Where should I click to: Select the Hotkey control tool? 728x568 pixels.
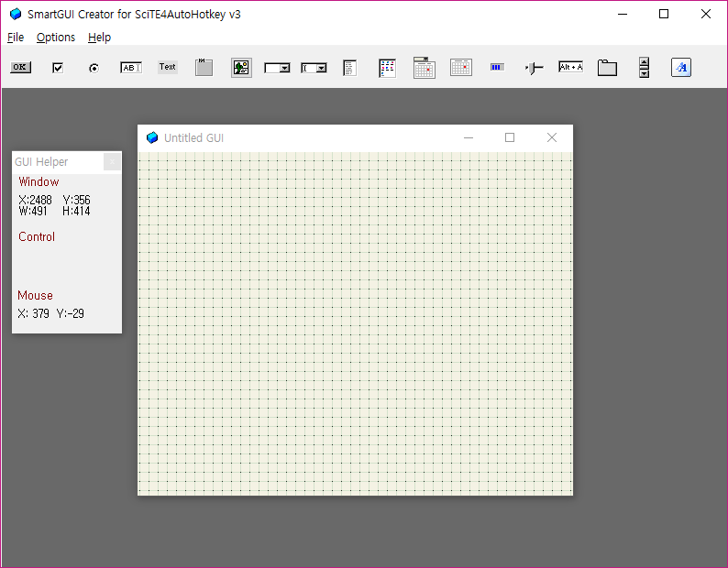[570, 67]
